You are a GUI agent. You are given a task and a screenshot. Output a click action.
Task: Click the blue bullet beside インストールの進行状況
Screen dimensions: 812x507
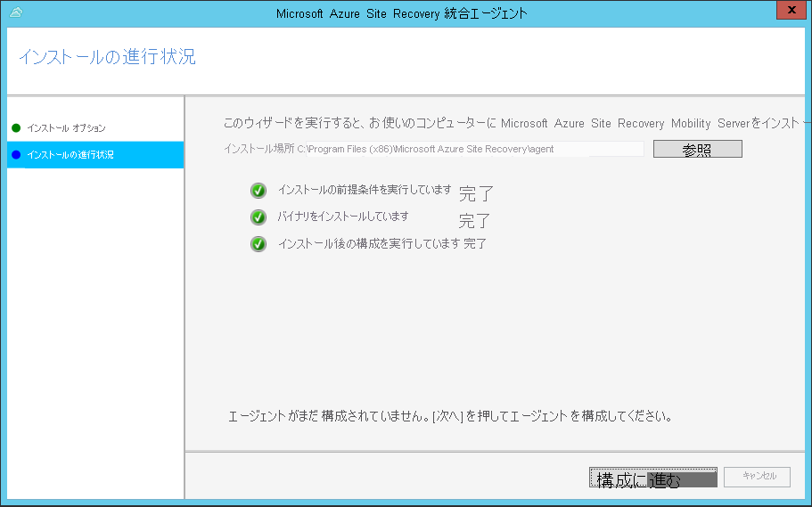(16, 154)
